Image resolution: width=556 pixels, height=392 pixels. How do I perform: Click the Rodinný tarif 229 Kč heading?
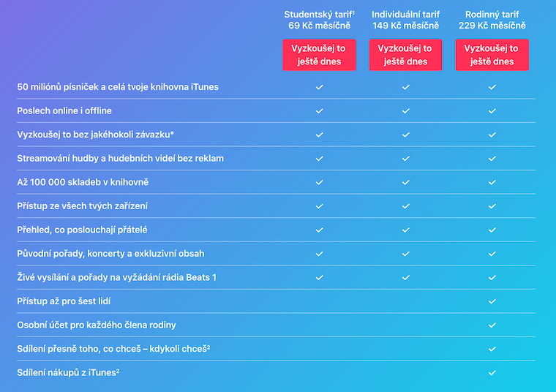(492, 20)
